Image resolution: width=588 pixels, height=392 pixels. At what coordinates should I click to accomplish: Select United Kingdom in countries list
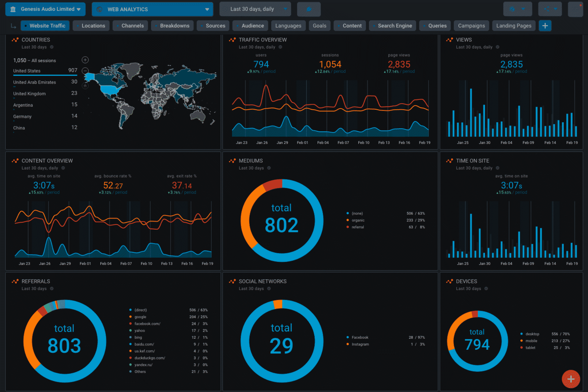[x=29, y=94]
